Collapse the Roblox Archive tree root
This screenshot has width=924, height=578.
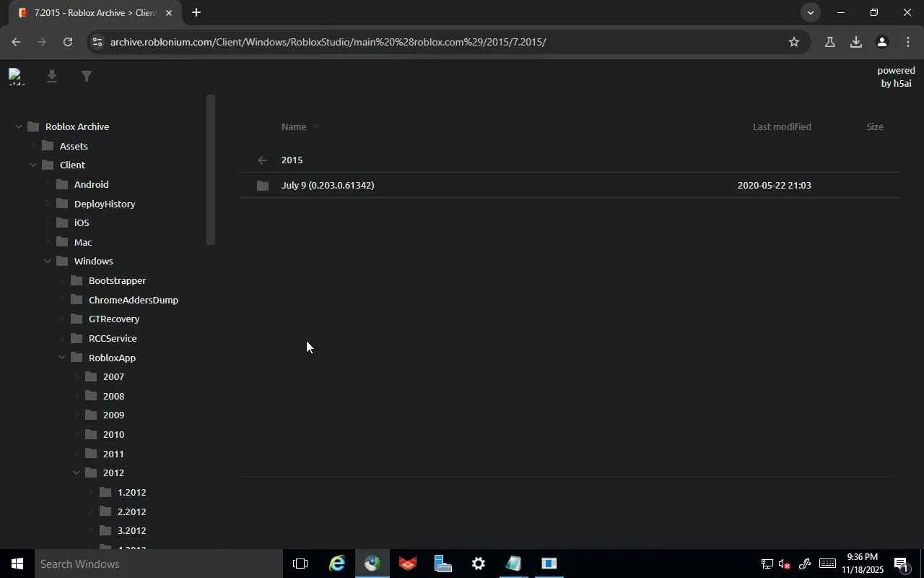click(18, 127)
